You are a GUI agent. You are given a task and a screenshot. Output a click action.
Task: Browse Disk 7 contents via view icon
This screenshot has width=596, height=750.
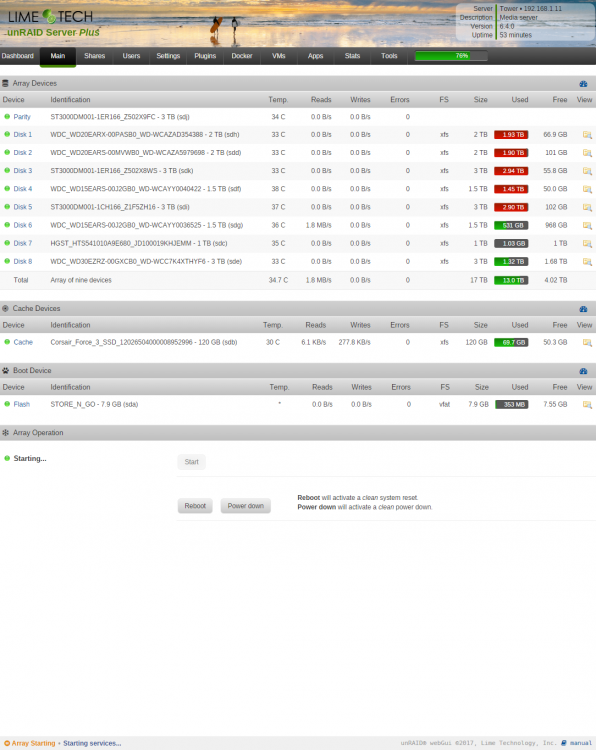[x=587, y=244]
